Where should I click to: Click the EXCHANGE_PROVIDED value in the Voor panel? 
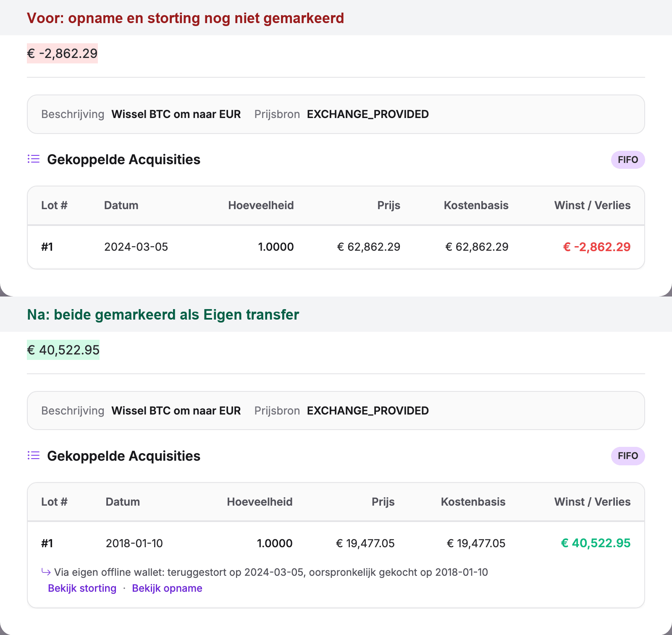(x=368, y=114)
